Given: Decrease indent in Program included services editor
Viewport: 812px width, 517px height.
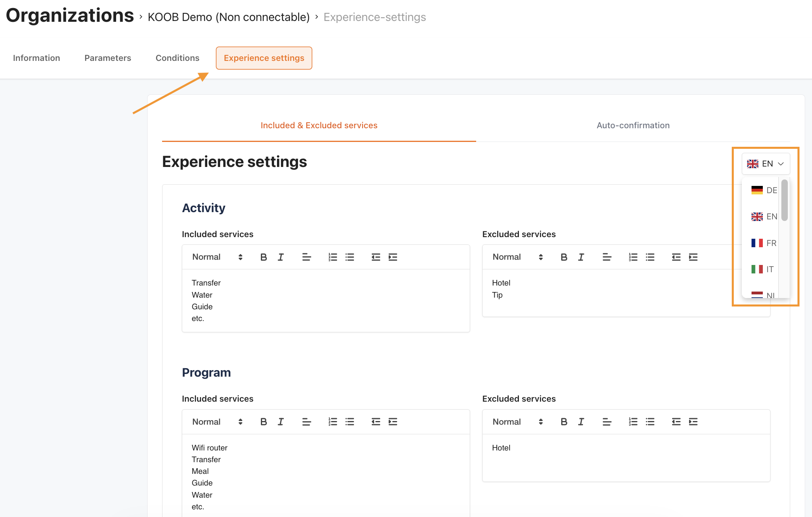Looking at the screenshot, I should point(376,422).
